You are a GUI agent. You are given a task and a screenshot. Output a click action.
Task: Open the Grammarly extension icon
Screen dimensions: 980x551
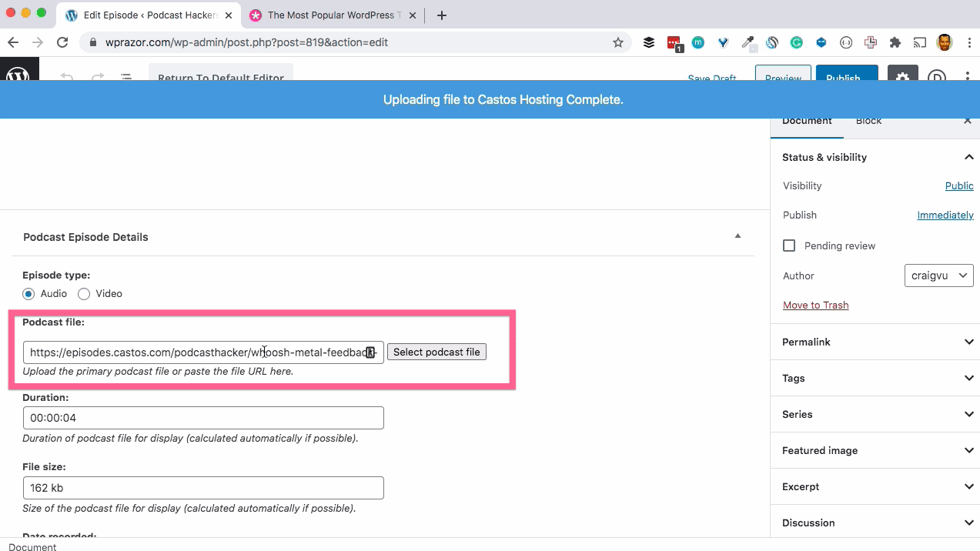point(797,42)
